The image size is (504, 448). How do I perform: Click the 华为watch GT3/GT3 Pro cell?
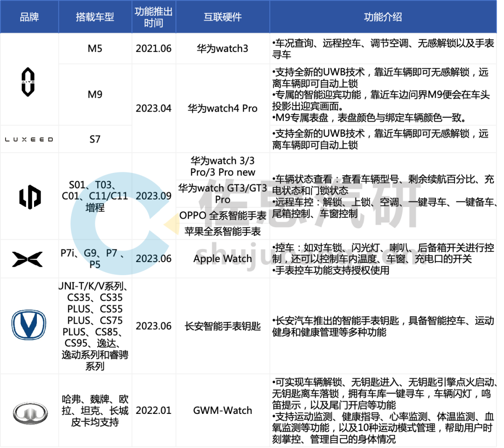click(x=223, y=194)
